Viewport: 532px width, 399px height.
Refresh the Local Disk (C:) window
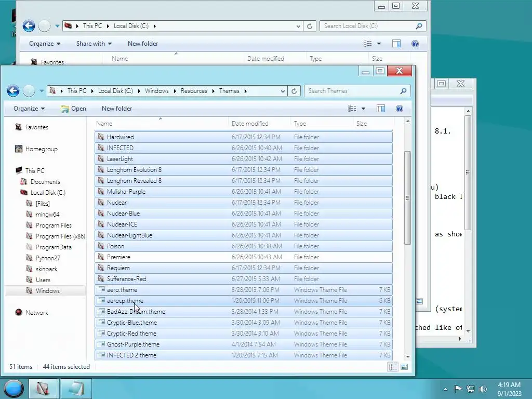pyautogui.click(x=310, y=26)
